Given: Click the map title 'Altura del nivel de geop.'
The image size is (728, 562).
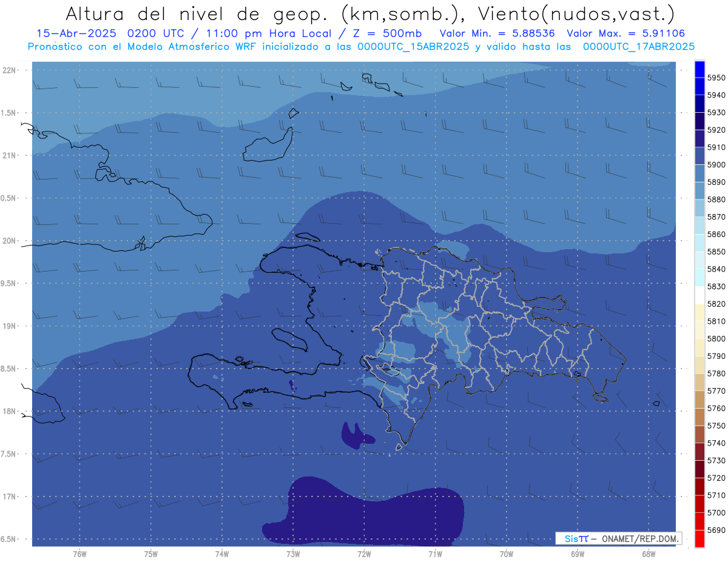Looking at the screenshot, I should coord(197,14).
